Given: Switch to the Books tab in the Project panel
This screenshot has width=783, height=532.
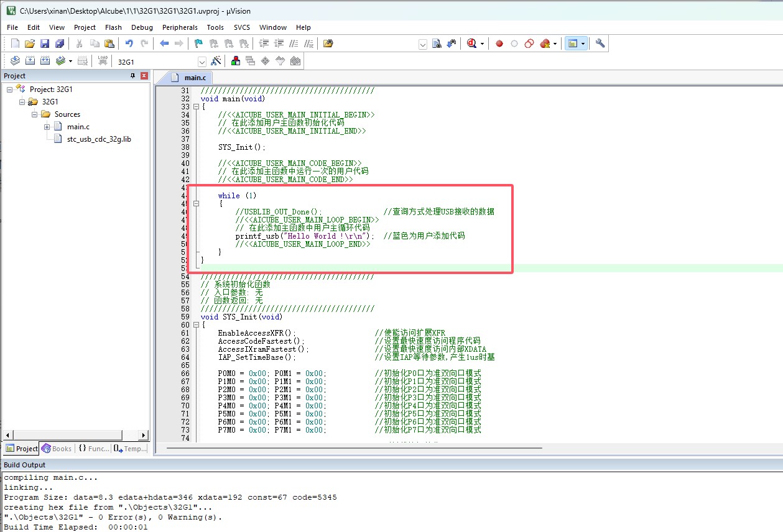Looking at the screenshot, I should coord(57,448).
